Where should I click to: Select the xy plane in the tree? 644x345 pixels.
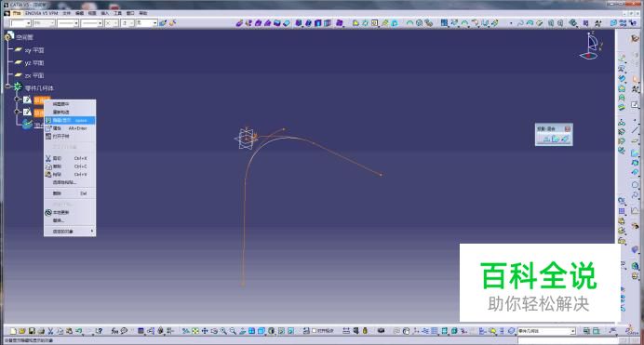tap(34, 50)
